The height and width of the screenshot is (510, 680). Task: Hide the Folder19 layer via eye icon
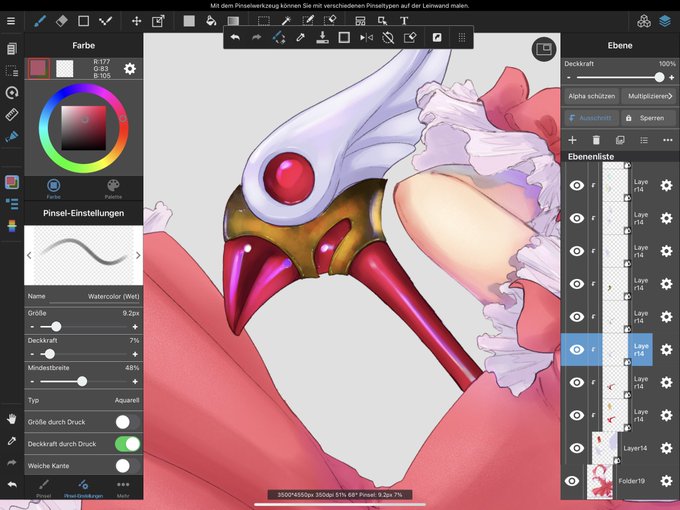[x=572, y=481]
